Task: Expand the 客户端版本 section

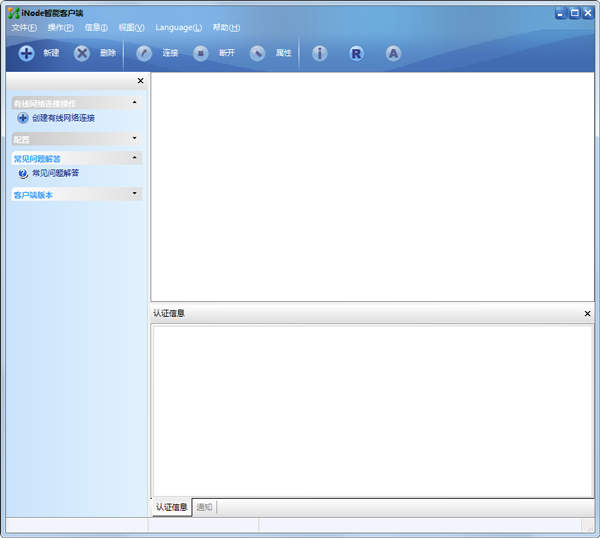Action: pyautogui.click(x=134, y=193)
